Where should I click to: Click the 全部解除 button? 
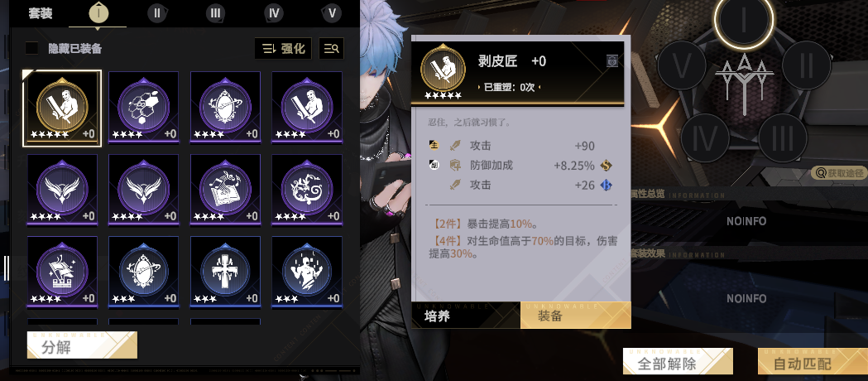click(x=679, y=362)
